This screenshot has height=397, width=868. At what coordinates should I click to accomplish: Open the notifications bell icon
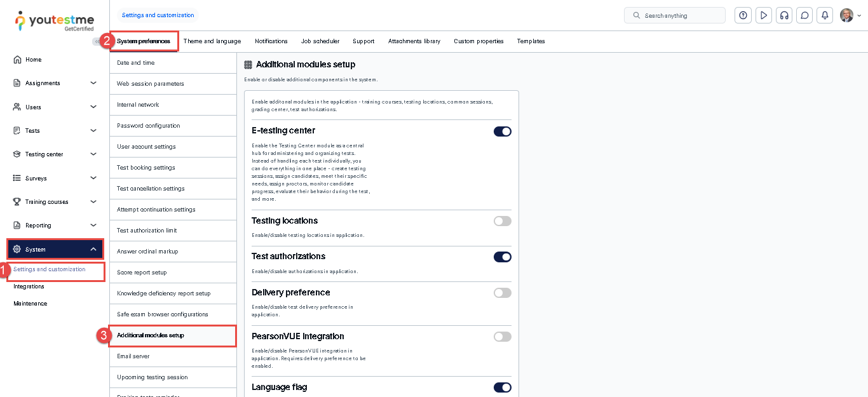tap(825, 15)
